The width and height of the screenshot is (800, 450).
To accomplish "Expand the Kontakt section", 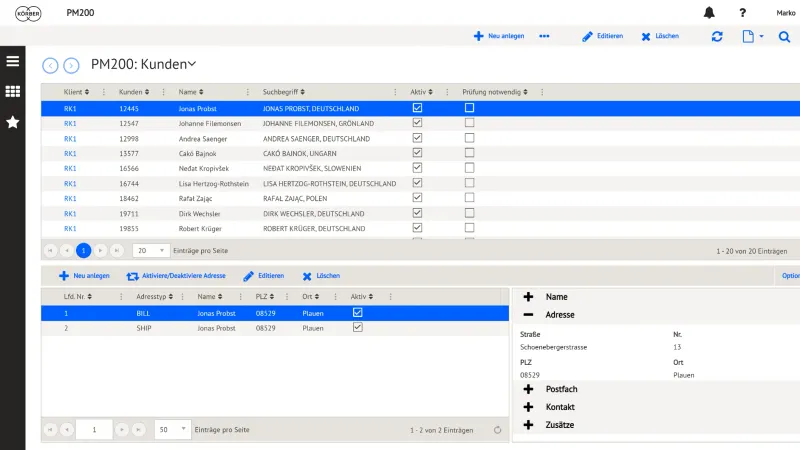I will pos(528,407).
